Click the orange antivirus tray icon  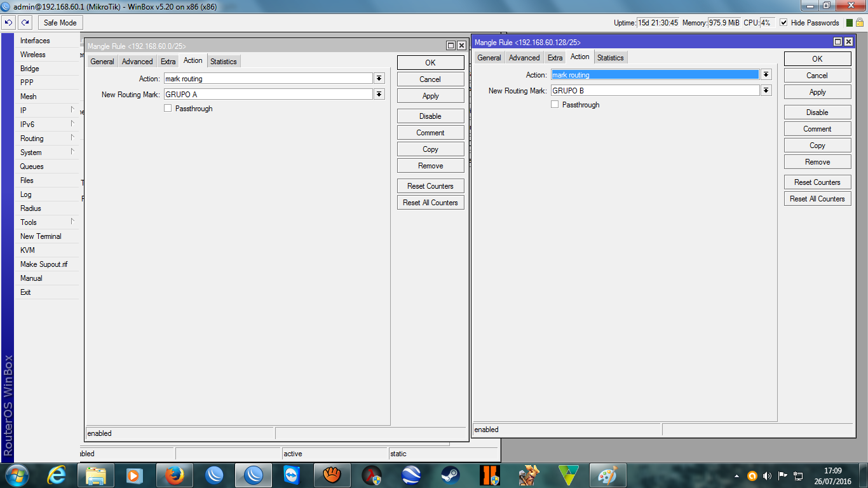[x=752, y=475]
